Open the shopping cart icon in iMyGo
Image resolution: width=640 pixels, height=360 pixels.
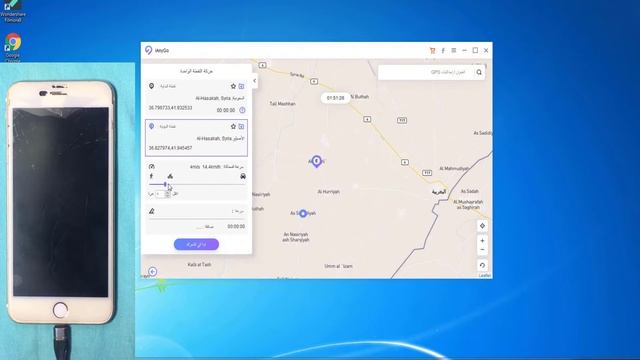tap(432, 51)
